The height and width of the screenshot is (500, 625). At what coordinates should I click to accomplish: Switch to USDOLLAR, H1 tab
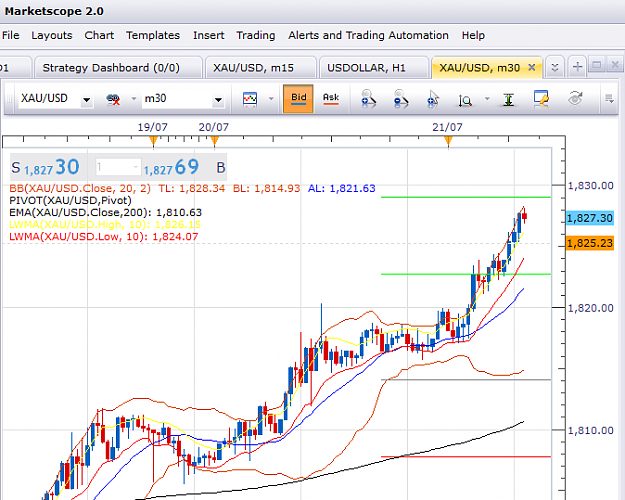coord(373,68)
